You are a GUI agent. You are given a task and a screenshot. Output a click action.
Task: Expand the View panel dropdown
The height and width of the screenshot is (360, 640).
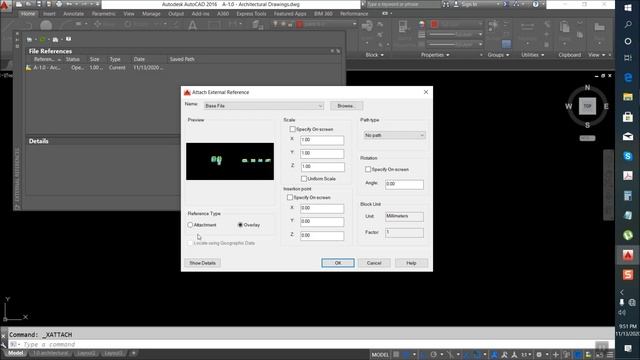click(x=597, y=55)
